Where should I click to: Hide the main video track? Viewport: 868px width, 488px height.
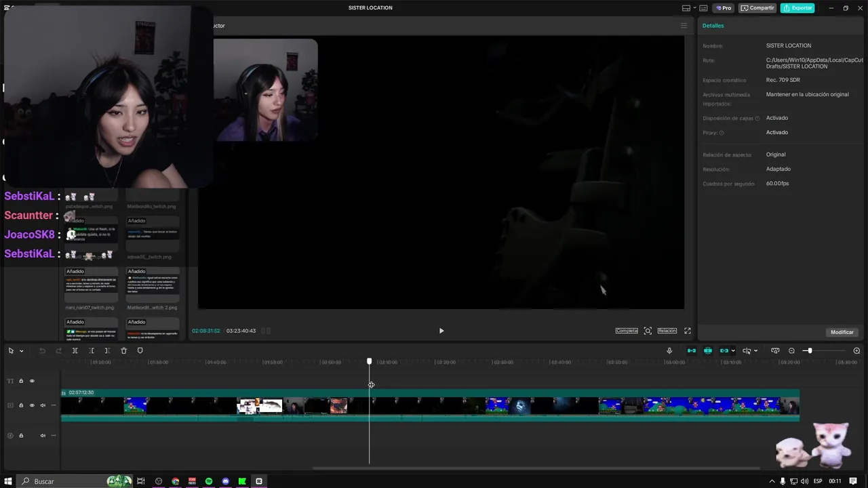(32, 405)
